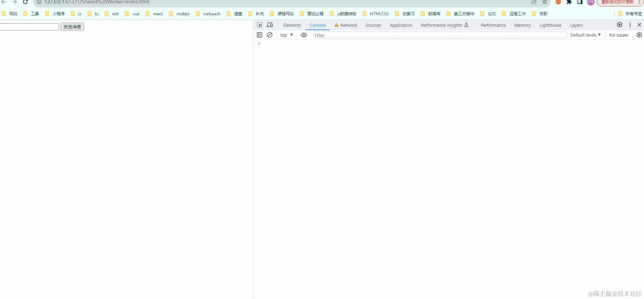This screenshot has height=299, width=644.
Task: Open the js数据结构 bookmark folder
Action: 343,14
